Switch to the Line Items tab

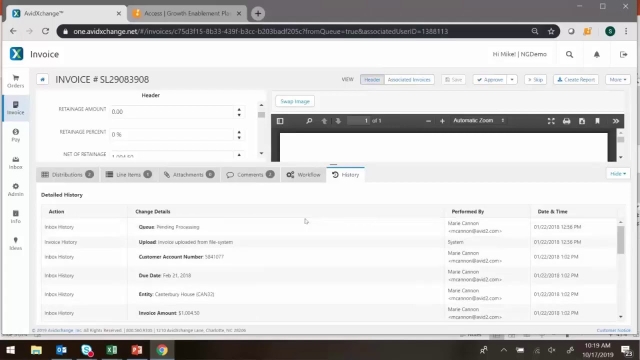pyautogui.click(x=129, y=175)
